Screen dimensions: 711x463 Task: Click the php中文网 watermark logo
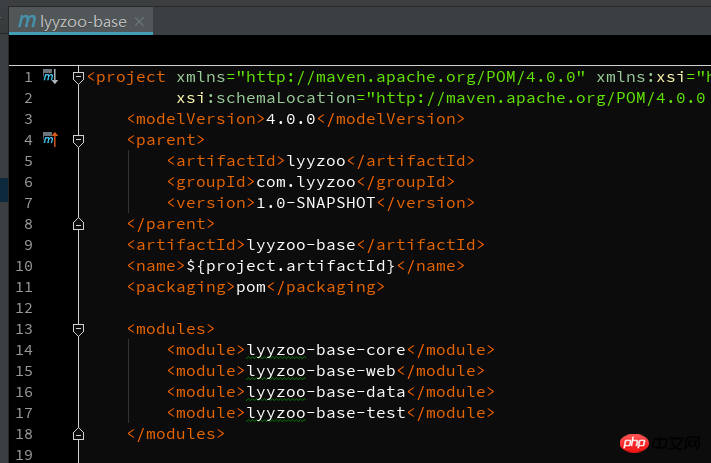tap(661, 443)
